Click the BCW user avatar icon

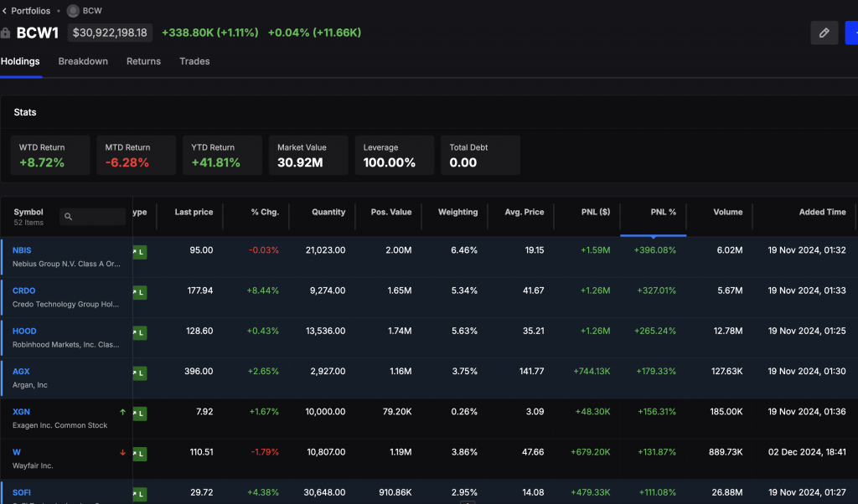coord(73,11)
